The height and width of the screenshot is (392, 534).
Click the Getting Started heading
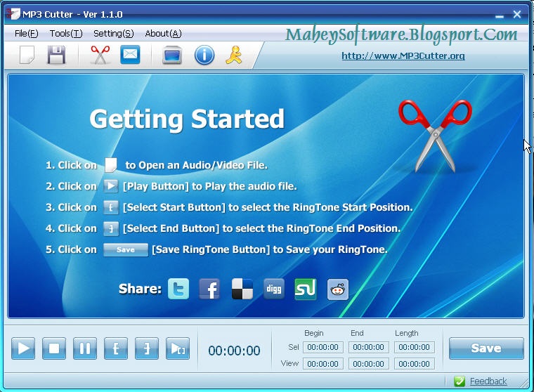(x=187, y=119)
